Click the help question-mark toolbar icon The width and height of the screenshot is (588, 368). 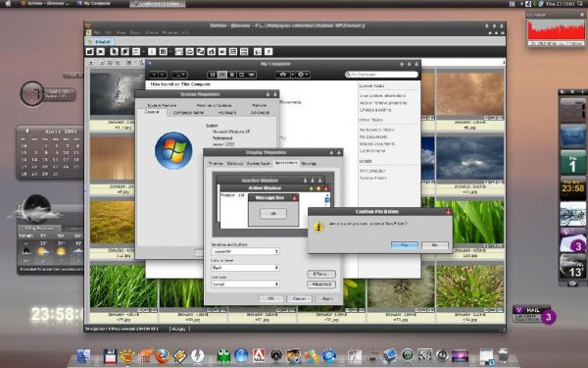point(269,51)
